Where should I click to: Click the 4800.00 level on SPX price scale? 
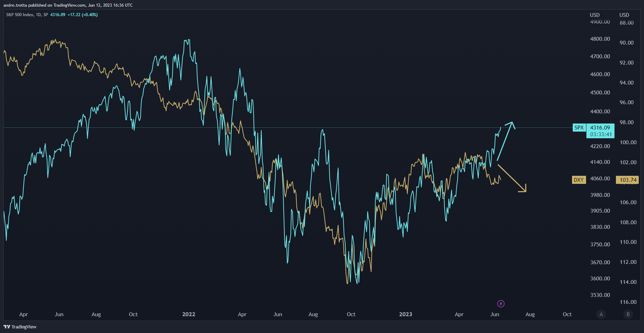pyautogui.click(x=600, y=39)
